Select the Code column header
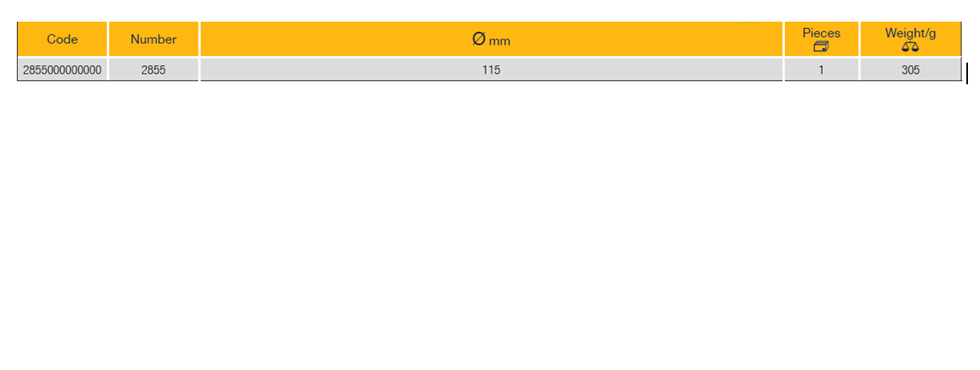980x370 pixels. click(x=62, y=39)
